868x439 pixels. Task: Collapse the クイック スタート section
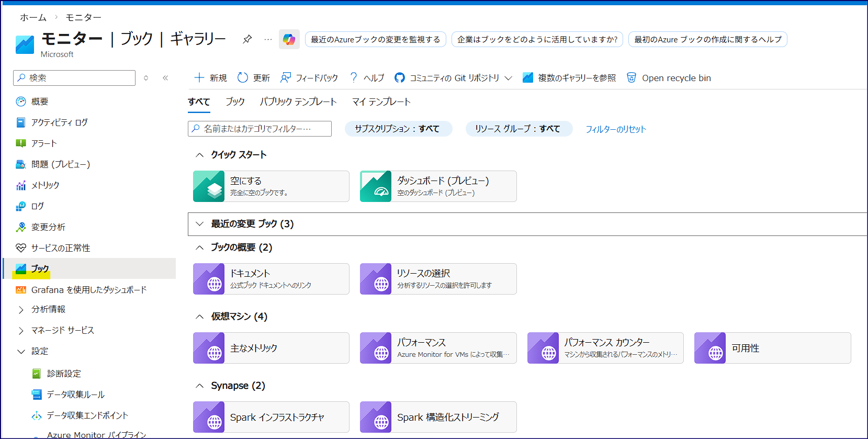coord(199,155)
